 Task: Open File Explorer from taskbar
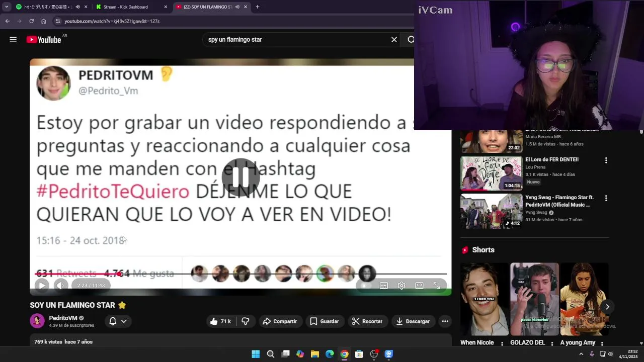coord(314,354)
